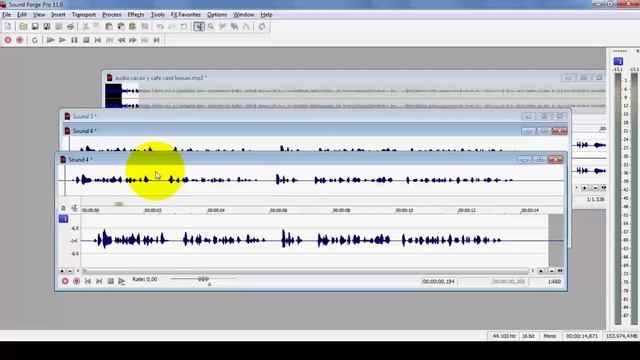Image resolution: width=640 pixels, height=360 pixels.
Task: Open the Effects menu
Action: tap(136, 15)
